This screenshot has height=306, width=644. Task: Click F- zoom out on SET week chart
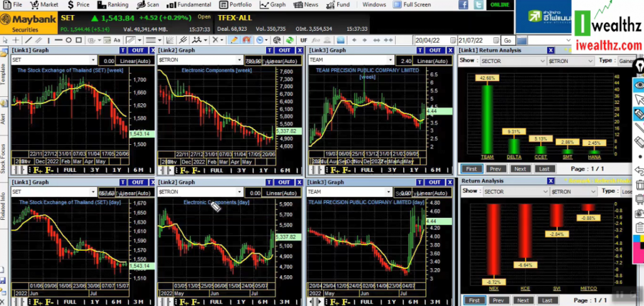(49, 170)
